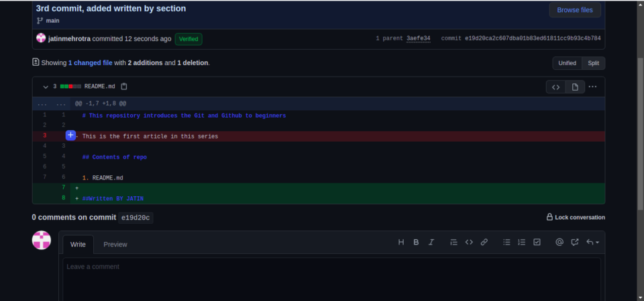Switch to the Preview tab
644x301 pixels.
(115, 245)
